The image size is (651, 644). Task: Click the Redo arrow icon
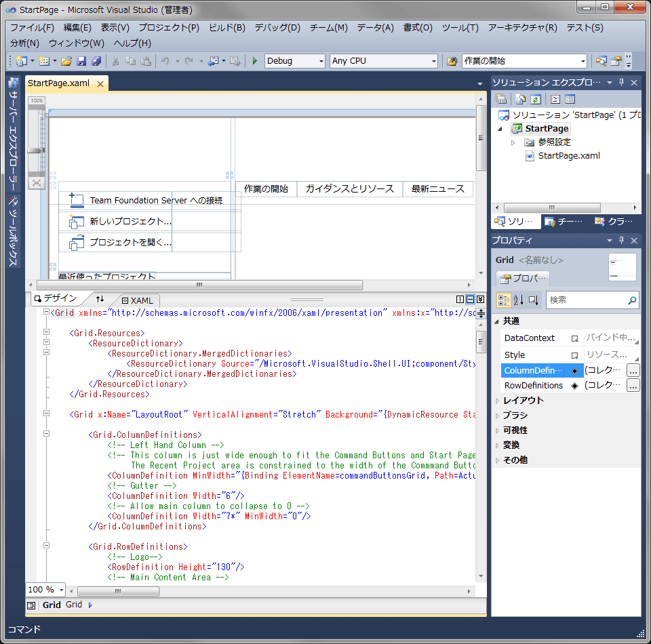[x=189, y=61]
